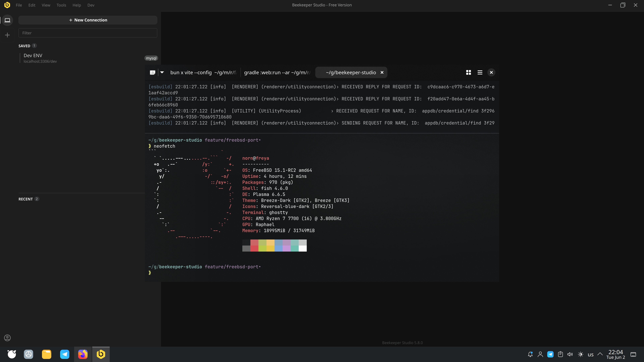Viewport: 644px width, 362px height.
Task: Open the connections laptop icon in sidebar
Action: 7,20
